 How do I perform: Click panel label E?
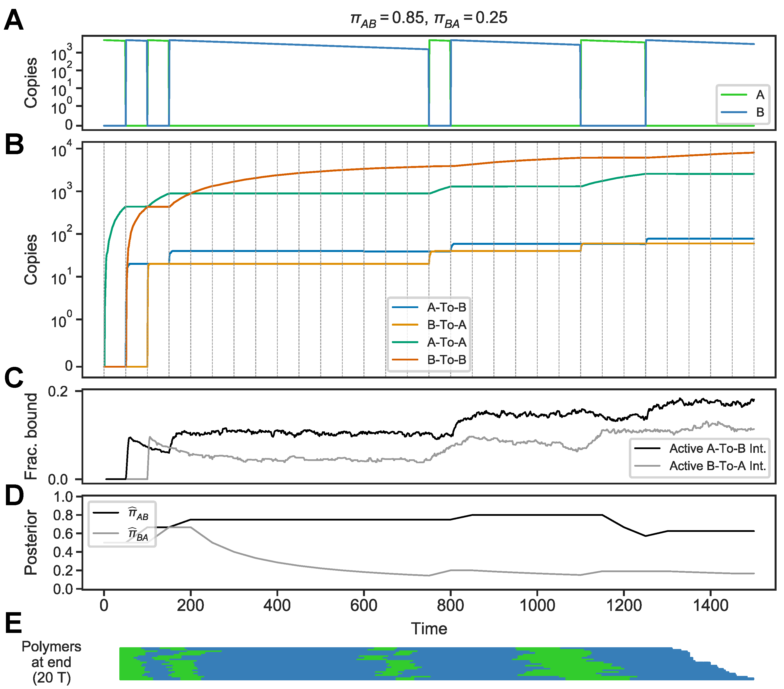(13, 623)
